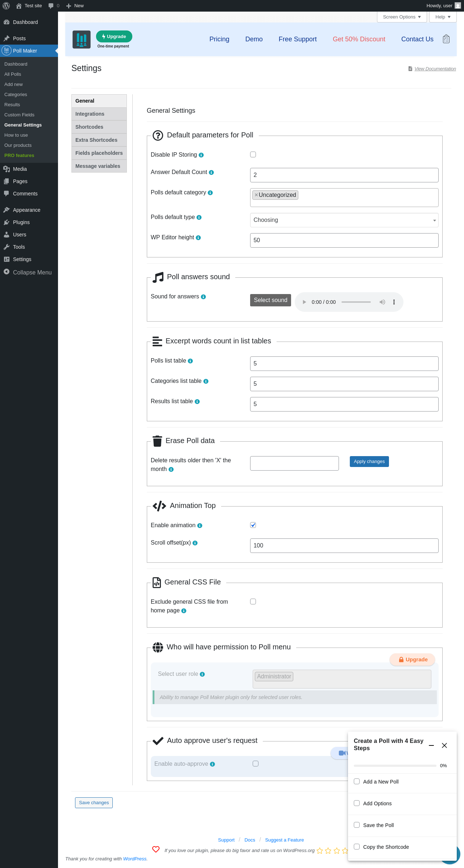
Task: Click the audio player seek slider
Action: [356, 302]
